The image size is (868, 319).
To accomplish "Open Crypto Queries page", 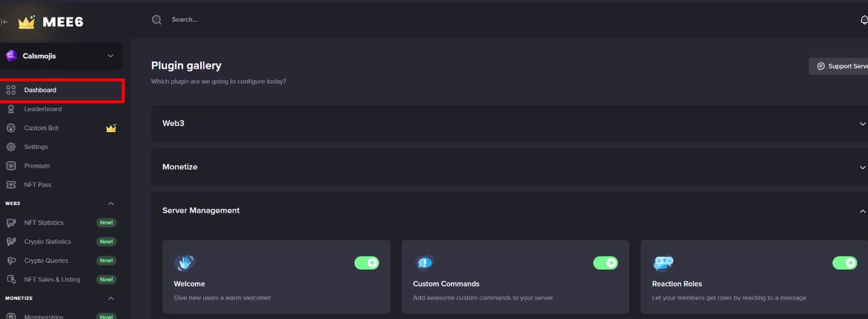I will tap(46, 261).
